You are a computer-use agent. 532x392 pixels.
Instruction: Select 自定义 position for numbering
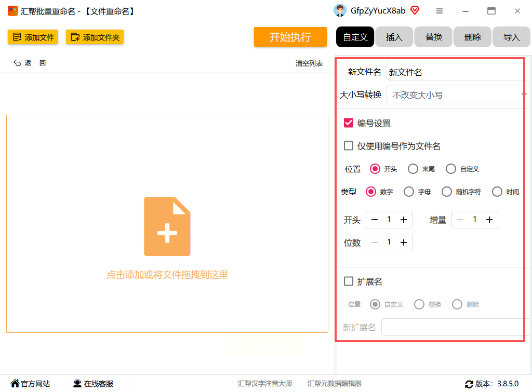click(451, 169)
